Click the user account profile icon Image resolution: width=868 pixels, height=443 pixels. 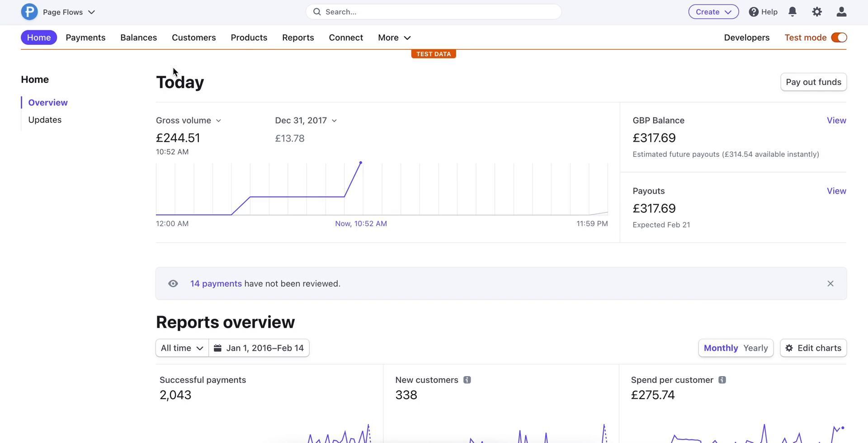click(x=841, y=12)
